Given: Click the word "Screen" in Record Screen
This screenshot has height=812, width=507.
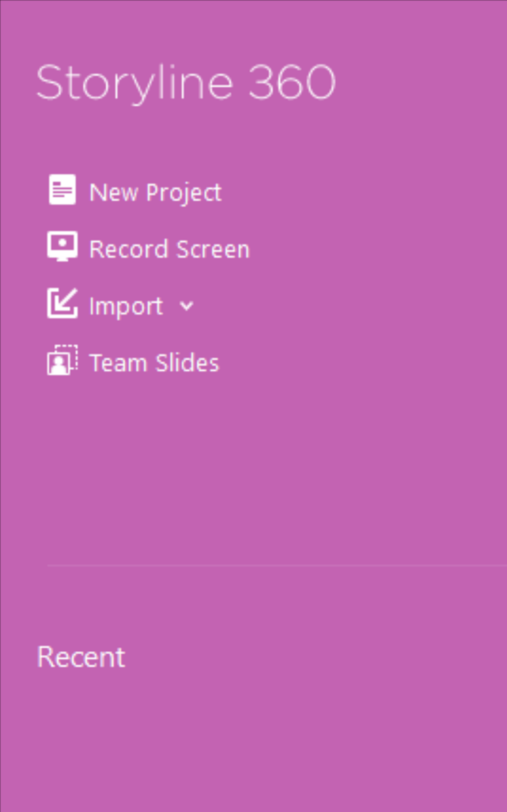Looking at the screenshot, I should (213, 250).
